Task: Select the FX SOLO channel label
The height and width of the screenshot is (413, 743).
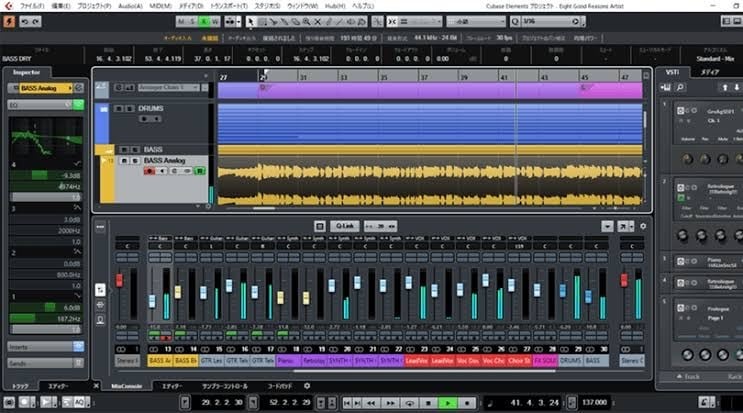Action: point(544,361)
